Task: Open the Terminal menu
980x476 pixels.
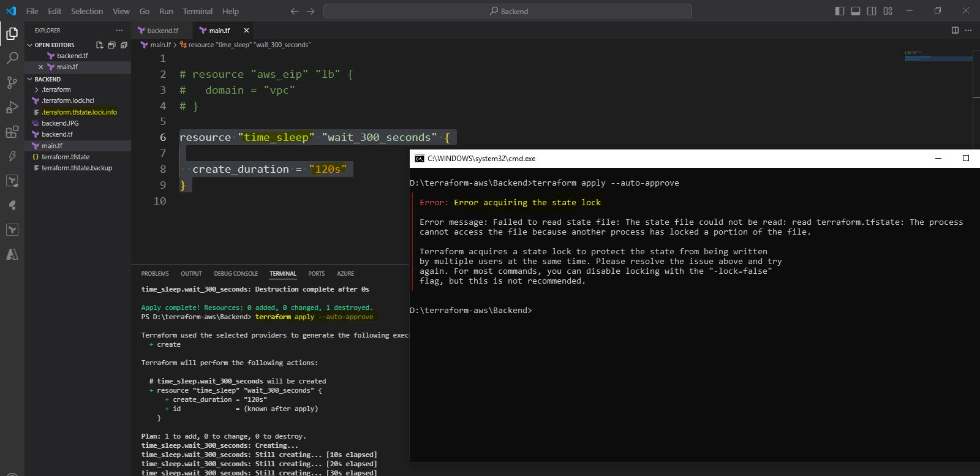Action: (x=197, y=11)
